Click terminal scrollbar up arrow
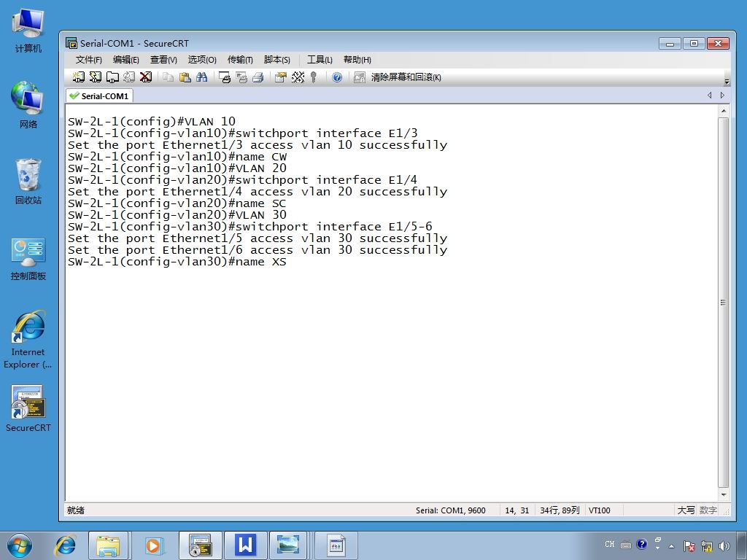 (723, 111)
